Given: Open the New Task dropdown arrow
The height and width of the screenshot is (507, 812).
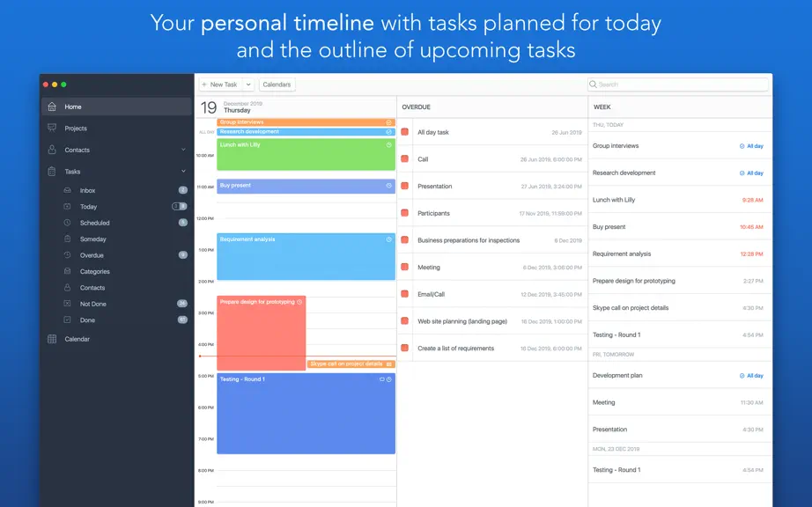Looking at the screenshot, I should point(248,84).
